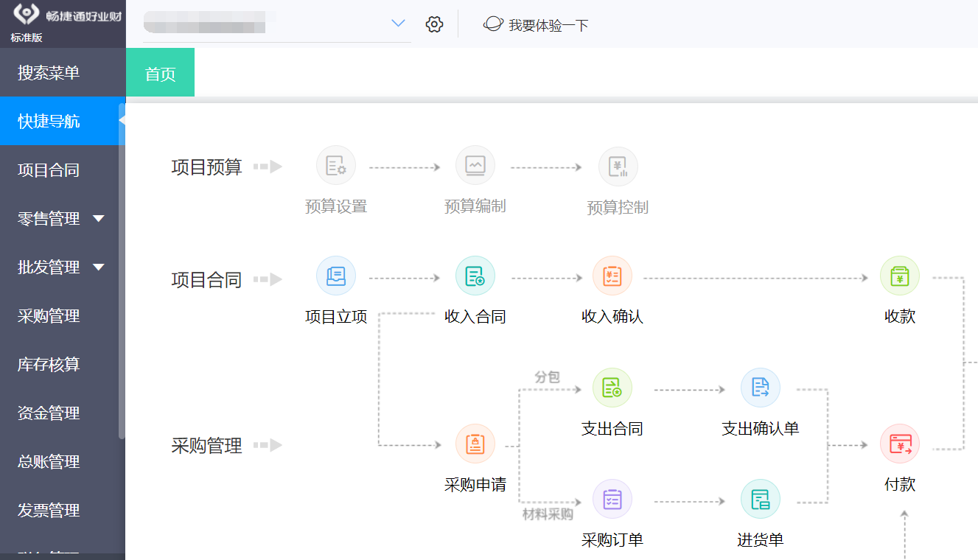Click the 材料采购 branch label
Screen dimensions: 978x560
(x=548, y=514)
